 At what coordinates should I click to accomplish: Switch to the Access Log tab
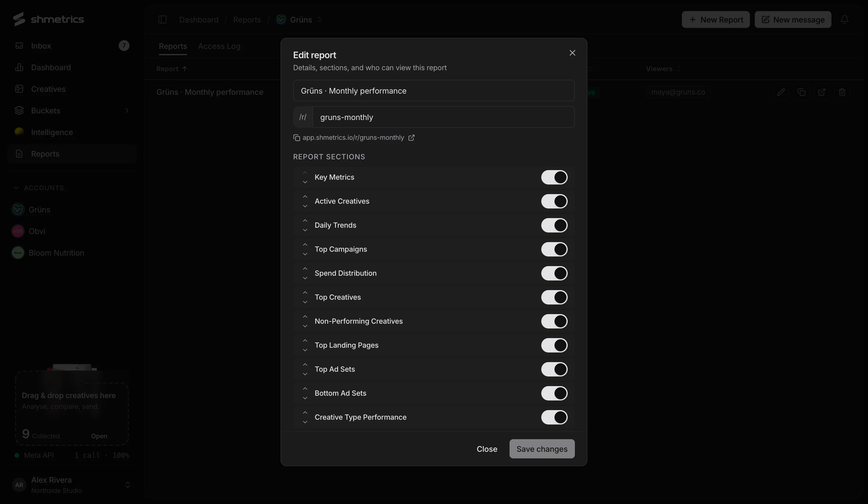(219, 46)
